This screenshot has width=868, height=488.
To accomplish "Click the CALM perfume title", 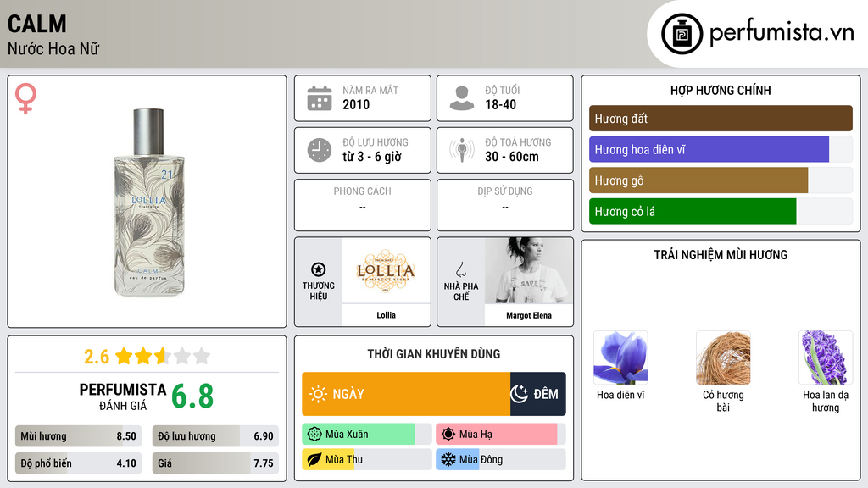I will click(x=37, y=24).
